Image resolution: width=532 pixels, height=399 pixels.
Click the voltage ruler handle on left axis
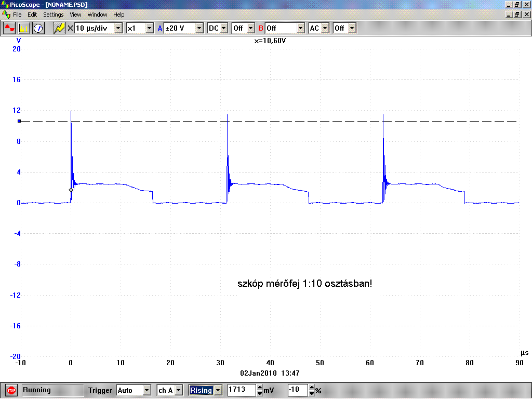19,121
